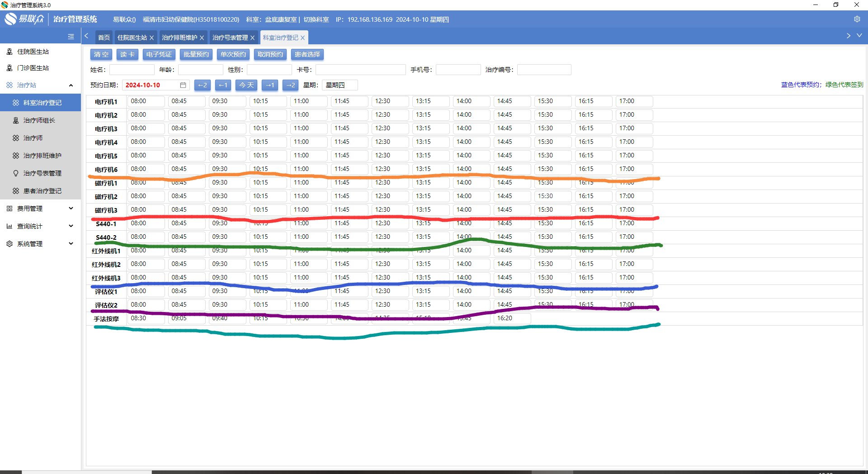Screen dimensions: 868x474
Task: Advance two days with →2 button
Action: pos(290,85)
